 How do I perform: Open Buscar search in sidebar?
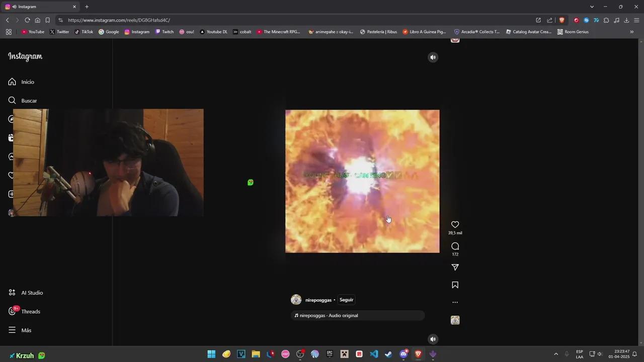pos(29,101)
